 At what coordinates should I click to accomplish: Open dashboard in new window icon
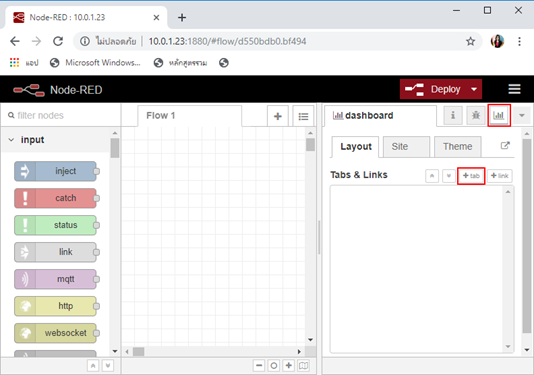tap(505, 146)
